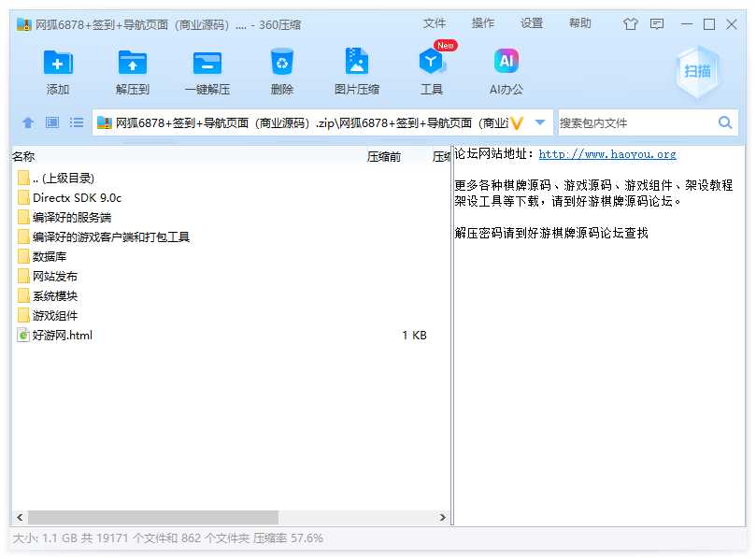Click the scroll left arrow
Image resolution: width=756 pixels, height=559 pixels.
coord(20,518)
